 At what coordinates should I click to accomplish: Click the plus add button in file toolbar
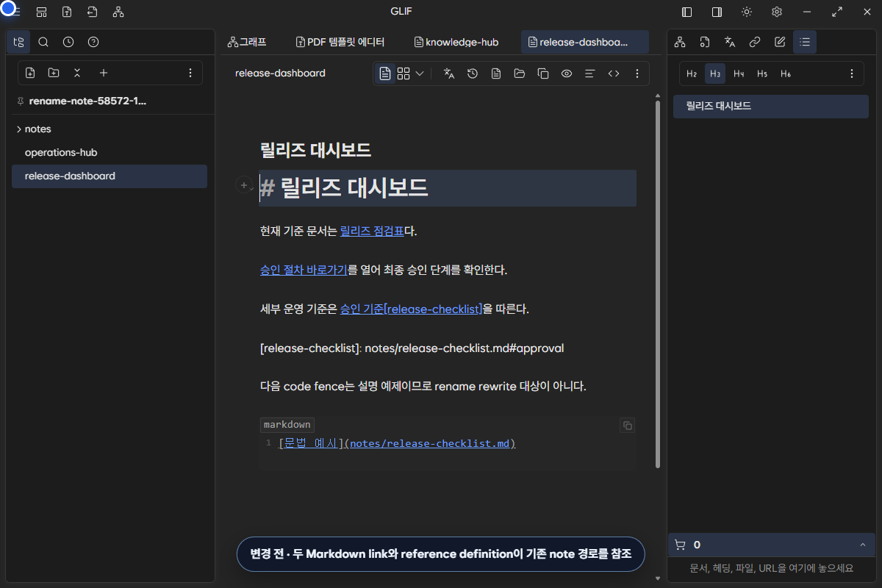(104, 73)
